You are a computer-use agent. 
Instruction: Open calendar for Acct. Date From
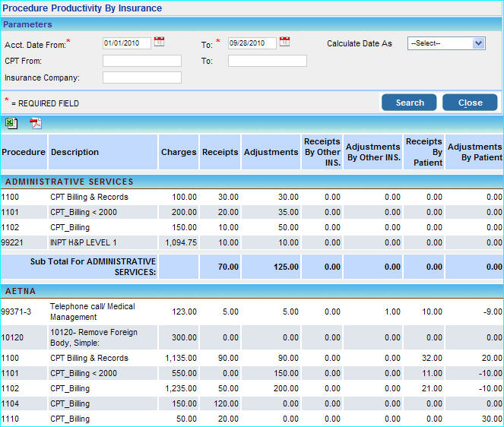click(159, 42)
